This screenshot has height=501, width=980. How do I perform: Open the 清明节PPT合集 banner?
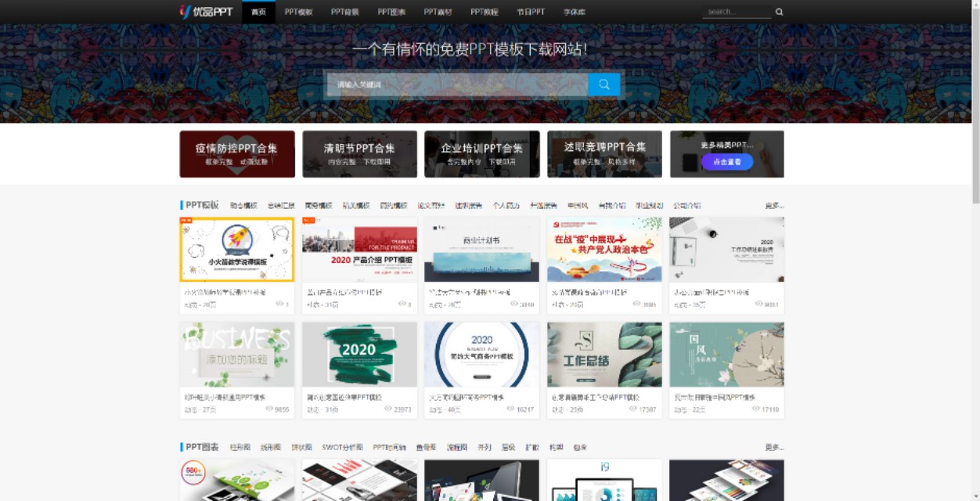point(359,153)
